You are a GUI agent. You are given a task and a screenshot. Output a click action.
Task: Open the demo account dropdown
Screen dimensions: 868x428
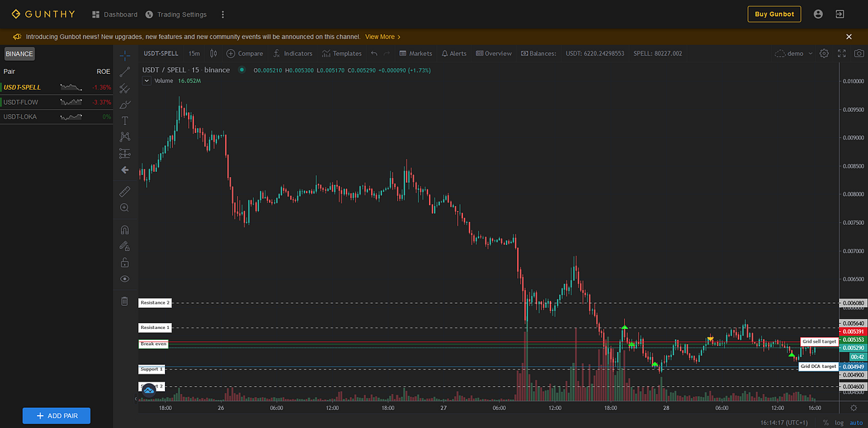click(793, 53)
